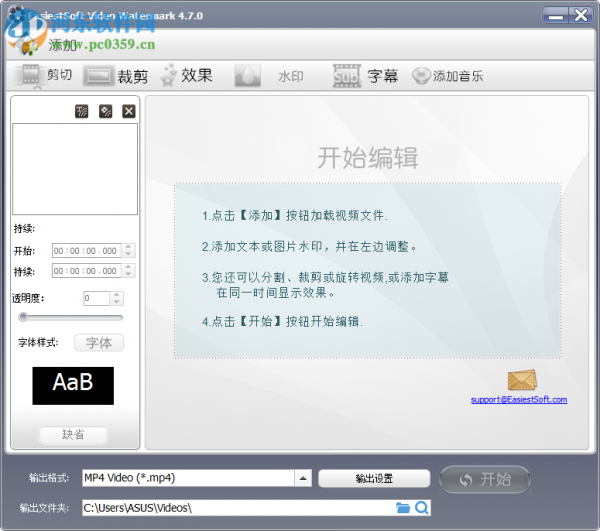Click the 透明度 transparency value field
The image size is (600, 531).
point(96,298)
